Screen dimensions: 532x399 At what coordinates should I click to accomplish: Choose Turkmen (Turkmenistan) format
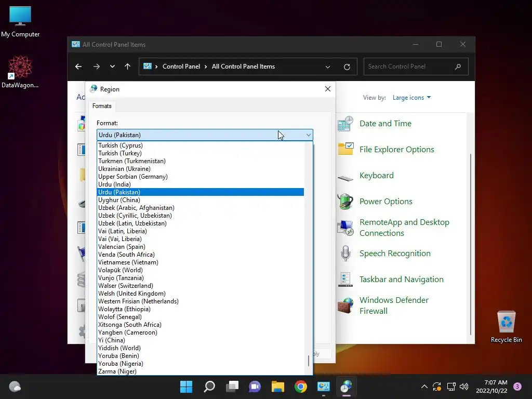coord(200,161)
